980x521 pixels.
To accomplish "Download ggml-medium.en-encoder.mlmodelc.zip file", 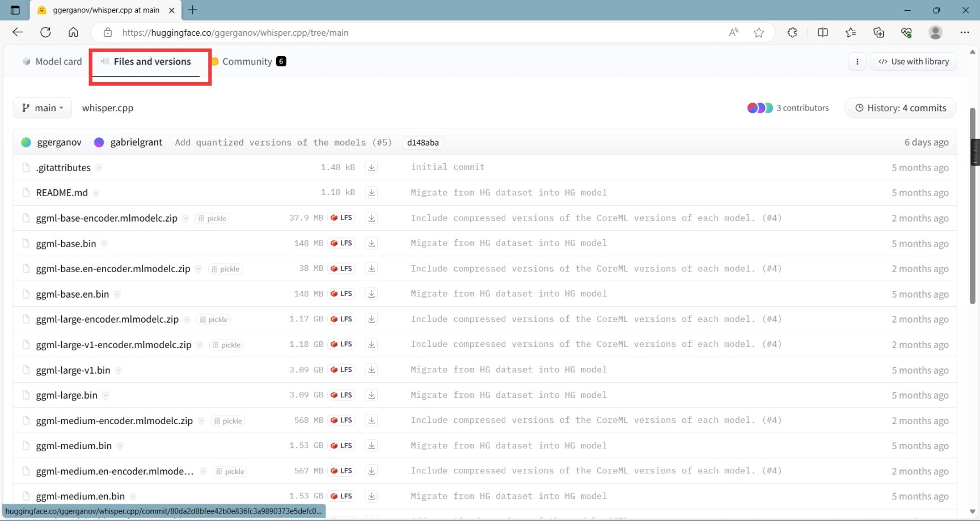I will pyautogui.click(x=371, y=471).
